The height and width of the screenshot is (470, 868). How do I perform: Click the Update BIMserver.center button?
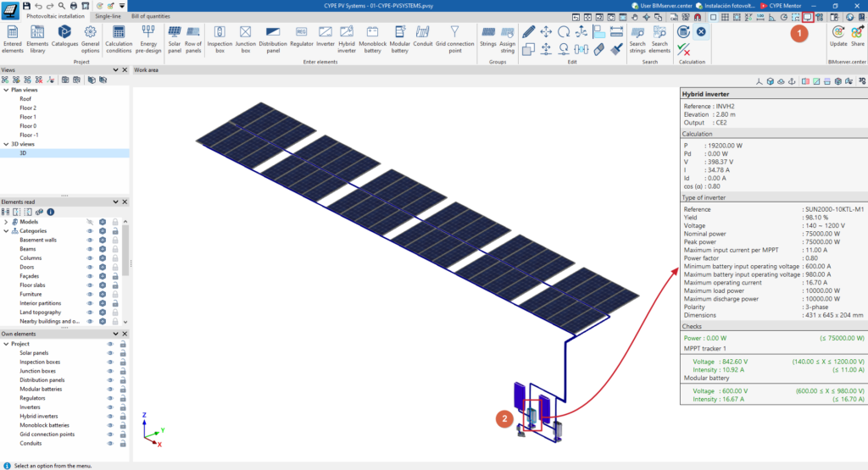[x=838, y=36]
